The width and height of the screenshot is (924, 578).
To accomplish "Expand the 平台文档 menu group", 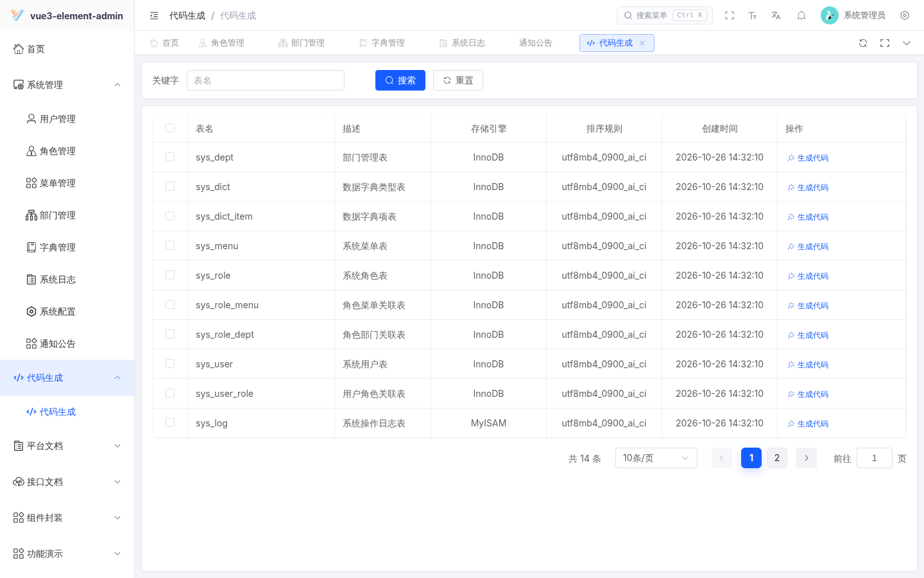I will click(67, 446).
